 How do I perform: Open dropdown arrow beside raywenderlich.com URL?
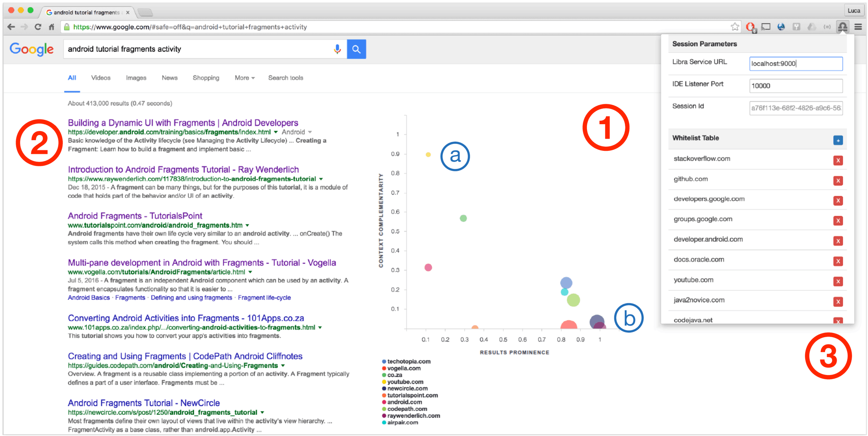[x=321, y=179]
